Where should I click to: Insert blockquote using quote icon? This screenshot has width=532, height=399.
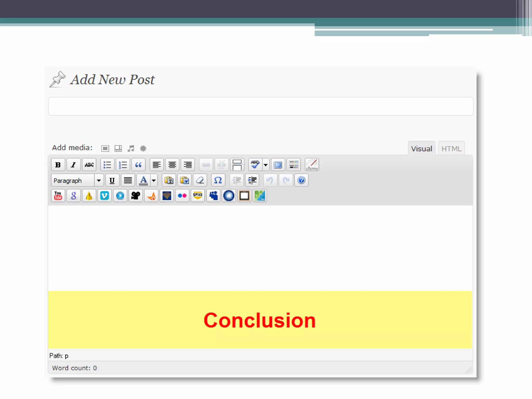[138, 165]
